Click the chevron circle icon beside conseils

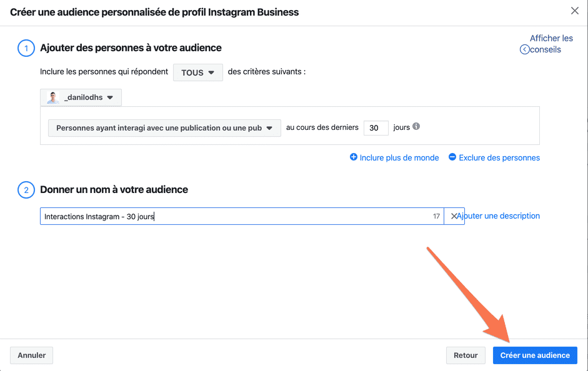pos(524,49)
